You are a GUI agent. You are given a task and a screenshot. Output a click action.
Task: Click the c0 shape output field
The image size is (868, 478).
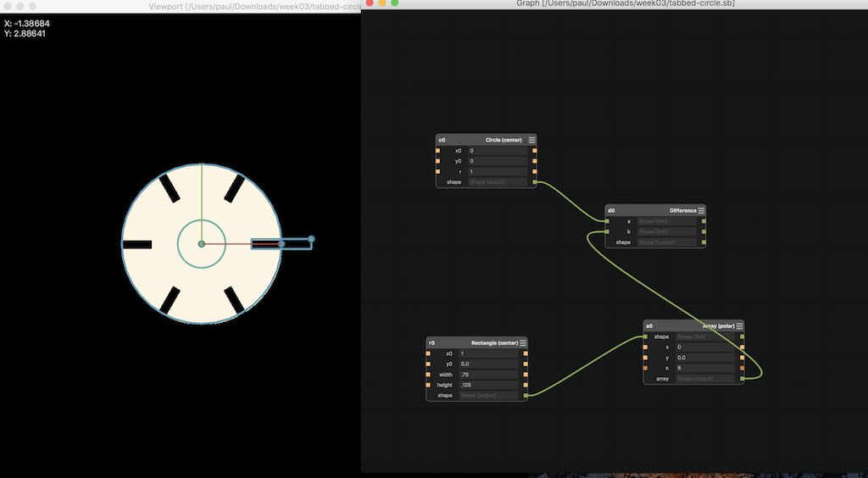(498, 182)
